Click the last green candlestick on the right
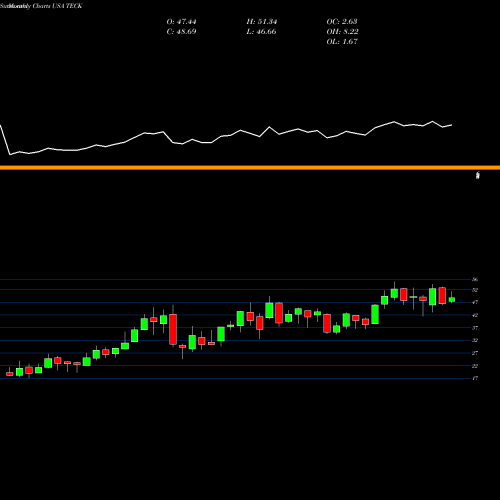The image size is (500, 500). [x=452, y=299]
